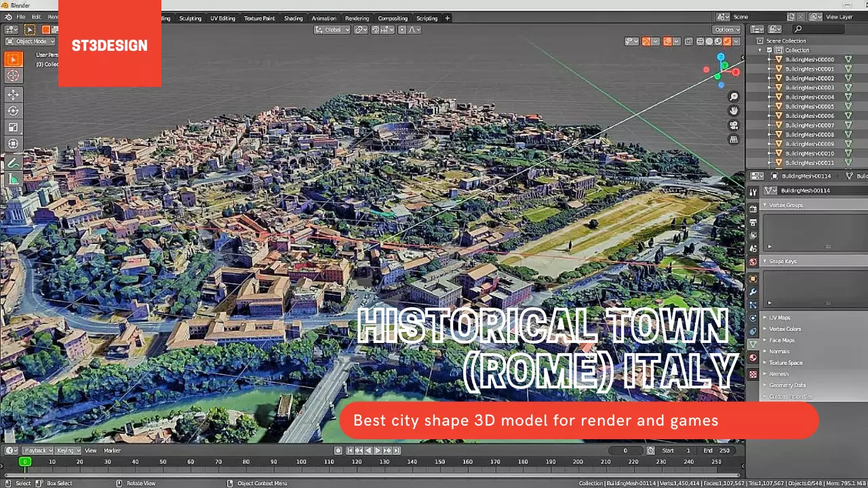Open the timeline View menu
This screenshot has width=868, height=488.
pyautogui.click(x=90, y=450)
